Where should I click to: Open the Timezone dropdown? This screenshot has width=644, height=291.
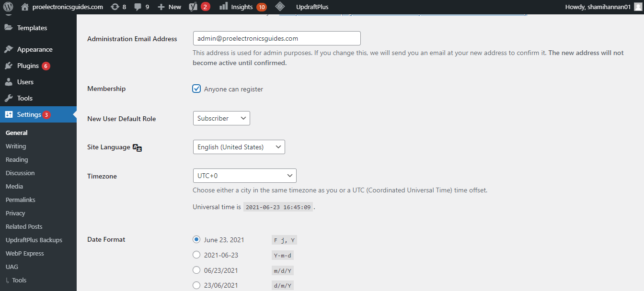(x=244, y=176)
